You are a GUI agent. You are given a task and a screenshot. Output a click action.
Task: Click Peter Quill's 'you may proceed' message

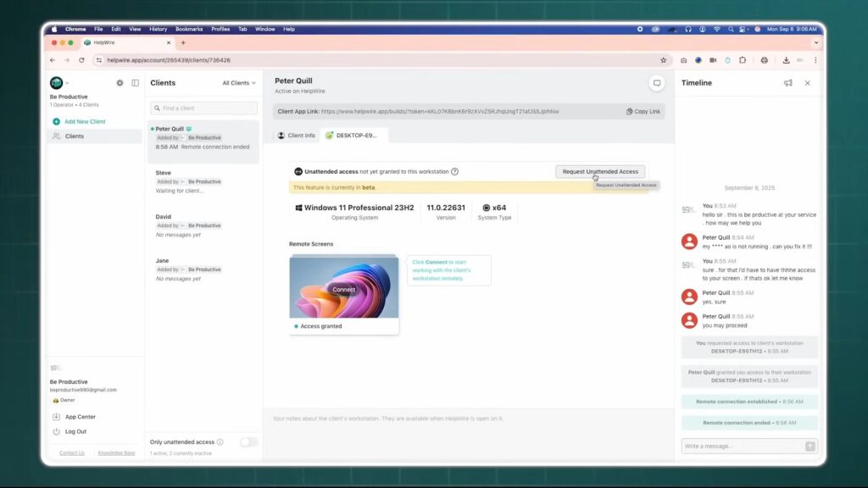click(x=725, y=325)
